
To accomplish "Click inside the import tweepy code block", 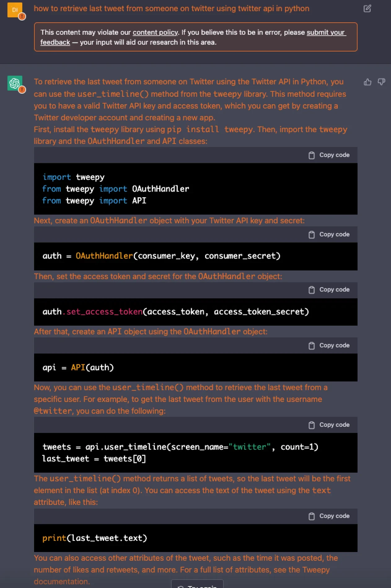I will tap(195, 189).
